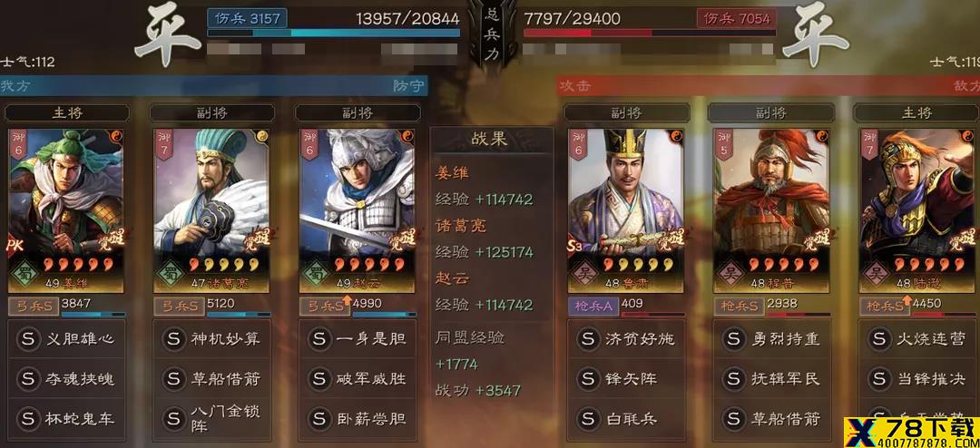
Task: Click the S rank icon beside 一身是胆
Action: 319,339
